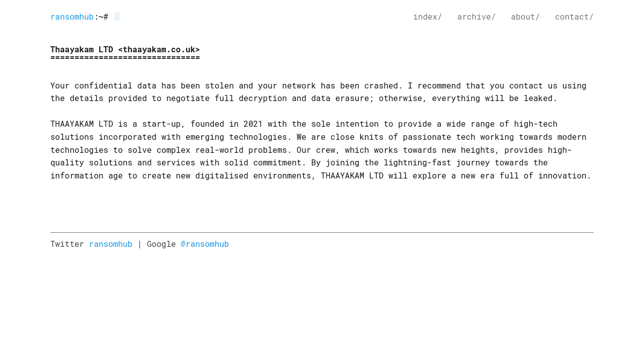Click the blinking cursor block after prompt
This screenshot has height=362, width=644.
(117, 17)
